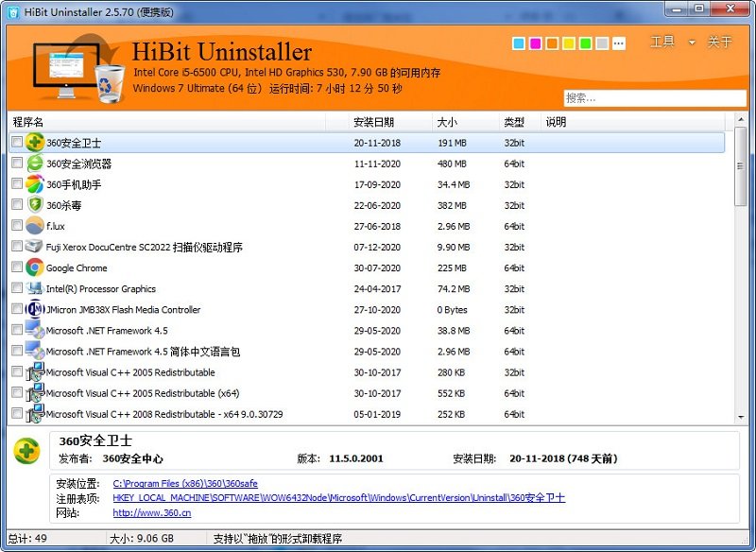The height and width of the screenshot is (552, 756).
Task: Choose the green theme color swatch
Action: click(585, 43)
